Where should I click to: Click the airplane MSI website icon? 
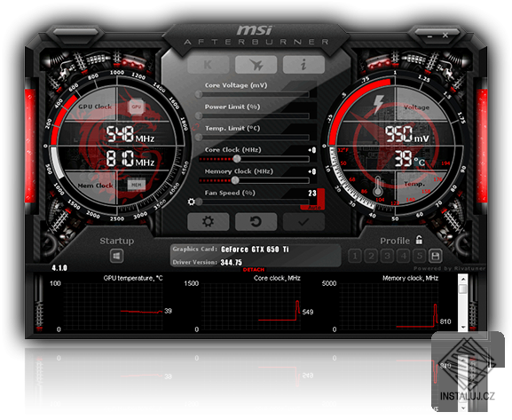click(x=256, y=65)
